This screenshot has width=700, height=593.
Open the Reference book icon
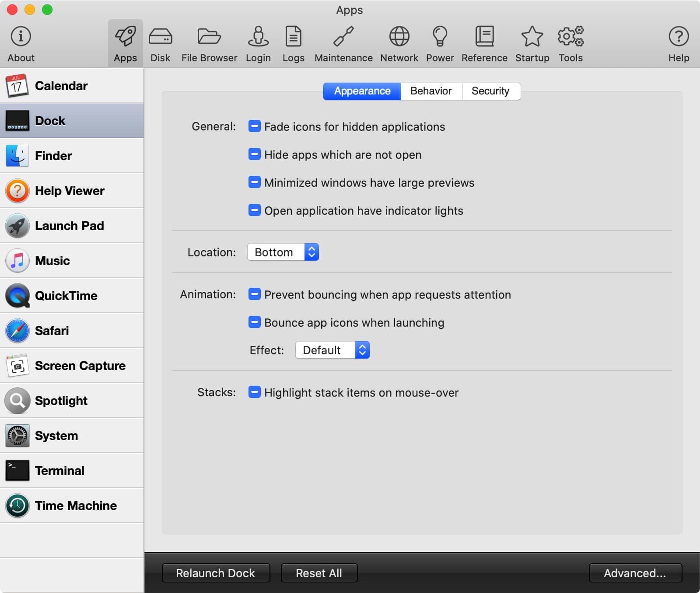484,44
